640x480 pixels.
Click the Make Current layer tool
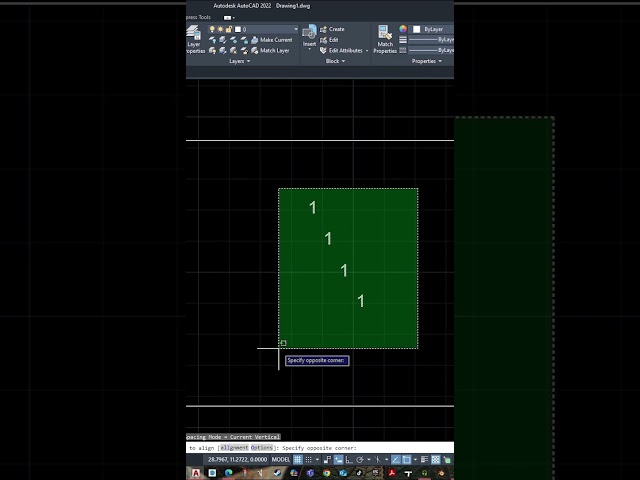pyautogui.click(x=272, y=40)
